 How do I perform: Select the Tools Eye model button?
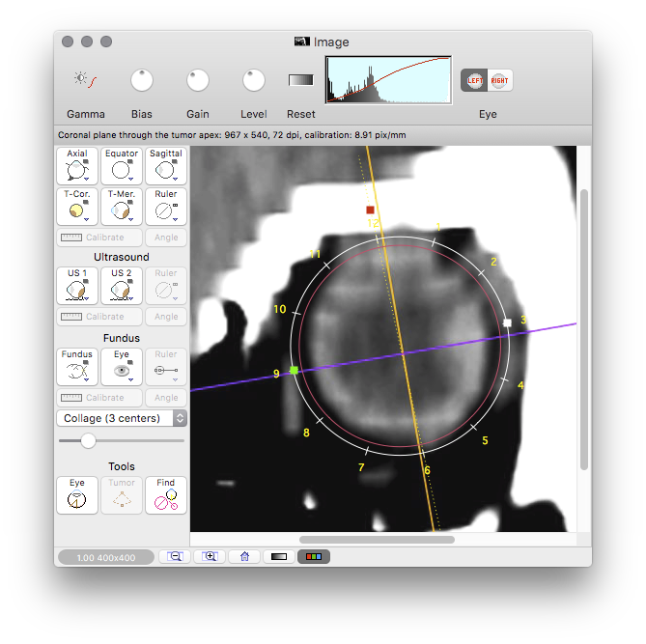pyautogui.click(x=77, y=495)
